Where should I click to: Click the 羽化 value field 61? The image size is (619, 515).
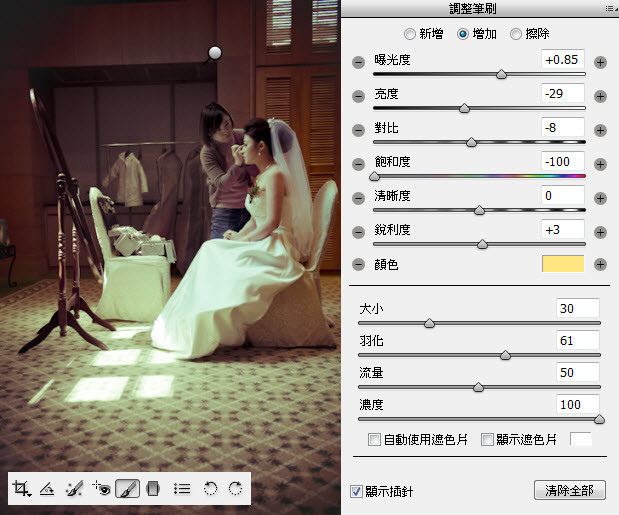(578, 340)
